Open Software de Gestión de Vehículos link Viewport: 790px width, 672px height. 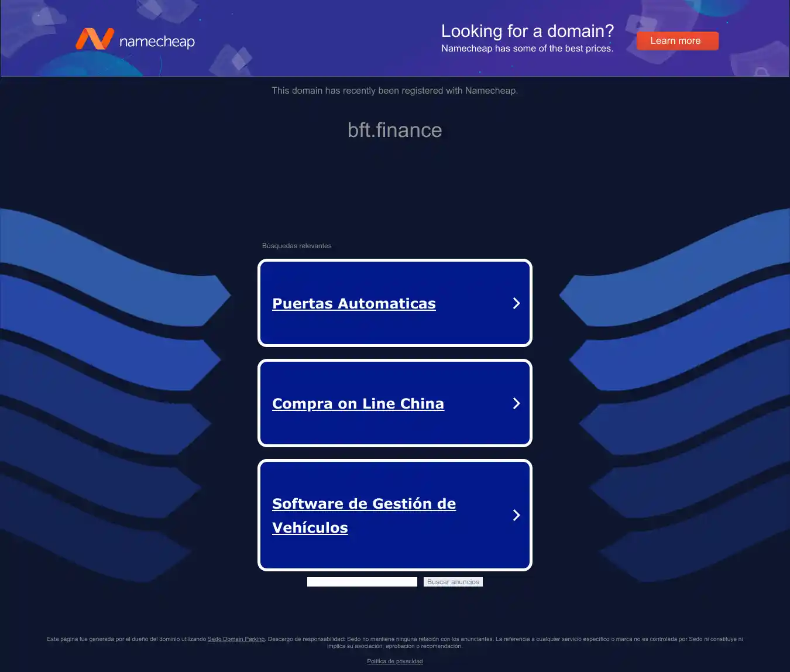tap(364, 516)
